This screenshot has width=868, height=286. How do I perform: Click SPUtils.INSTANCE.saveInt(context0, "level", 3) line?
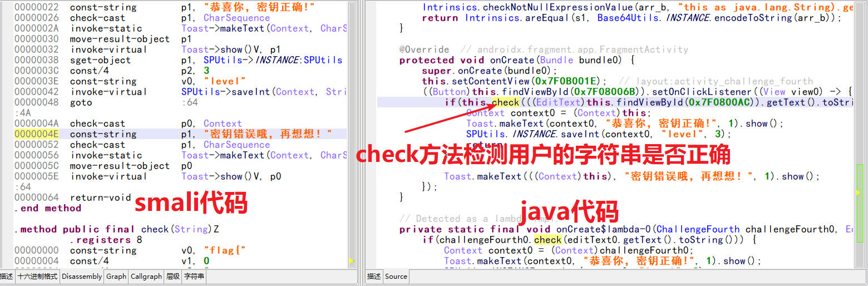(599, 134)
